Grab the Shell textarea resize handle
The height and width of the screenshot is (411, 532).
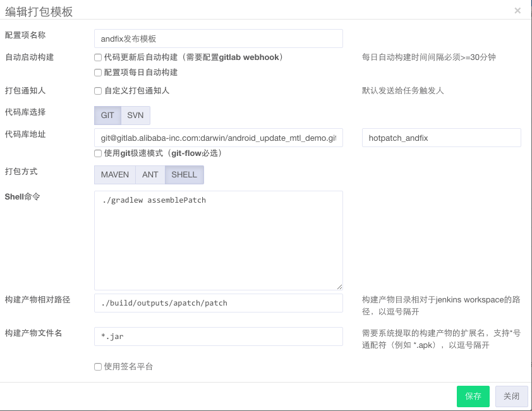340,287
